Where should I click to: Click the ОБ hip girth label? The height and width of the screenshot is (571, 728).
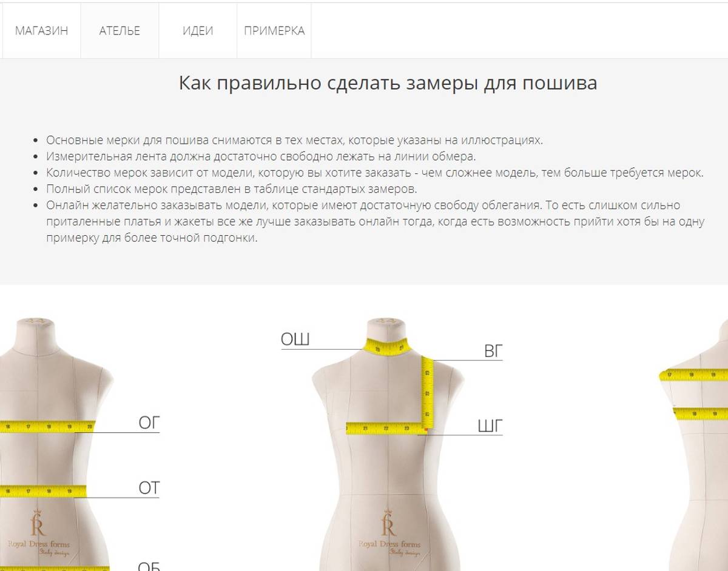[149, 566]
